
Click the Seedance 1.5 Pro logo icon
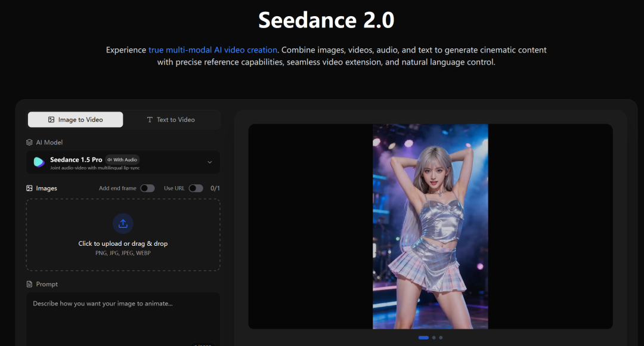point(39,162)
